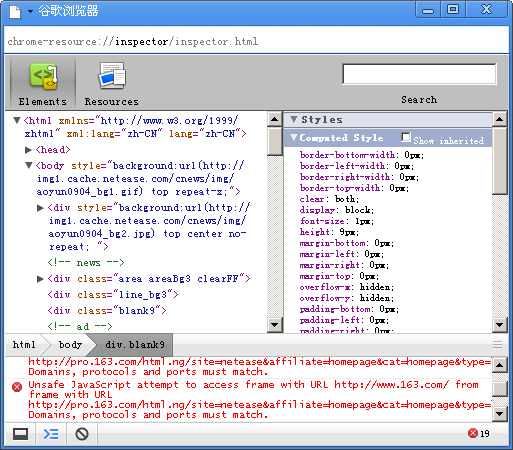Screen dimensions: 513x450
Task: Click the red error count icon
Action: point(473,433)
